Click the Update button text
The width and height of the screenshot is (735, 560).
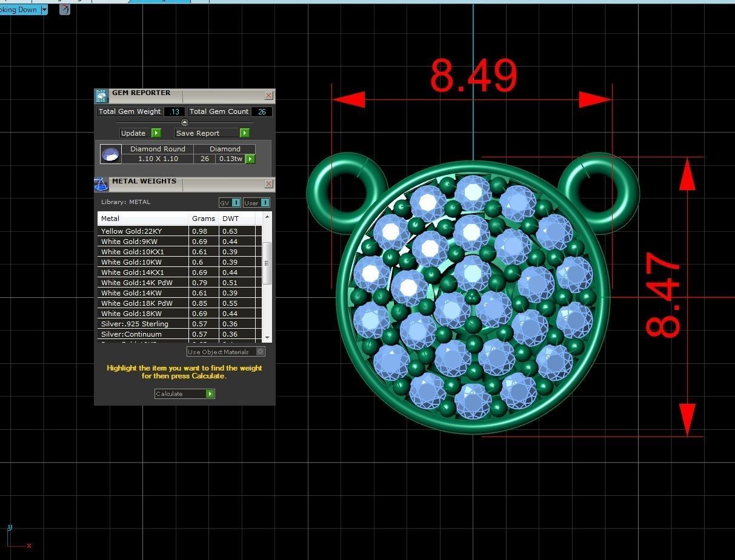tap(133, 133)
